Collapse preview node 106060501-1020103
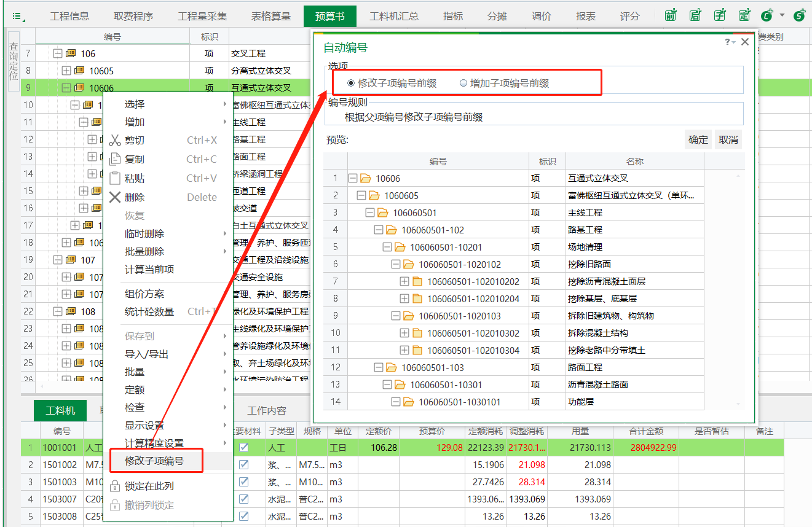 coord(396,316)
